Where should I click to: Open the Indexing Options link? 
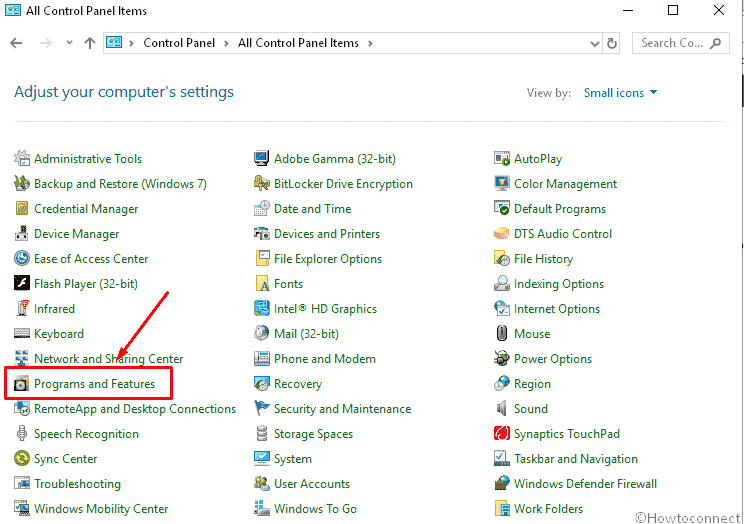click(559, 284)
